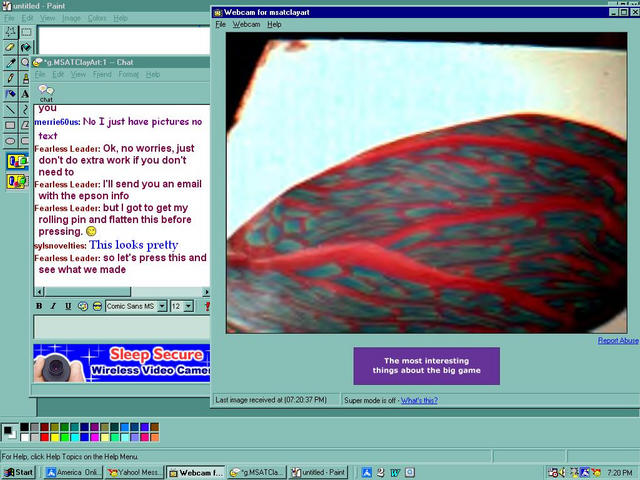
Task: Click chat horizontal scrollbar left arrow
Action: pos(40,292)
